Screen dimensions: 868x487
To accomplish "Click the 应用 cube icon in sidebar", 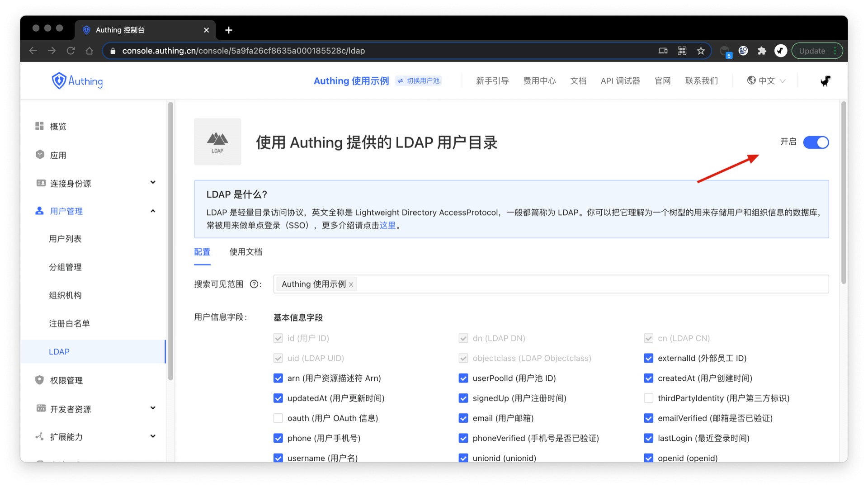I will tap(40, 155).
